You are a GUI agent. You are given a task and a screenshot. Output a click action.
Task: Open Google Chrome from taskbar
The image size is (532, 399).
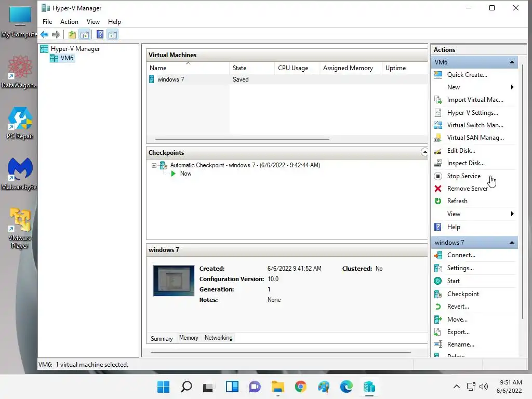[301, 387]
